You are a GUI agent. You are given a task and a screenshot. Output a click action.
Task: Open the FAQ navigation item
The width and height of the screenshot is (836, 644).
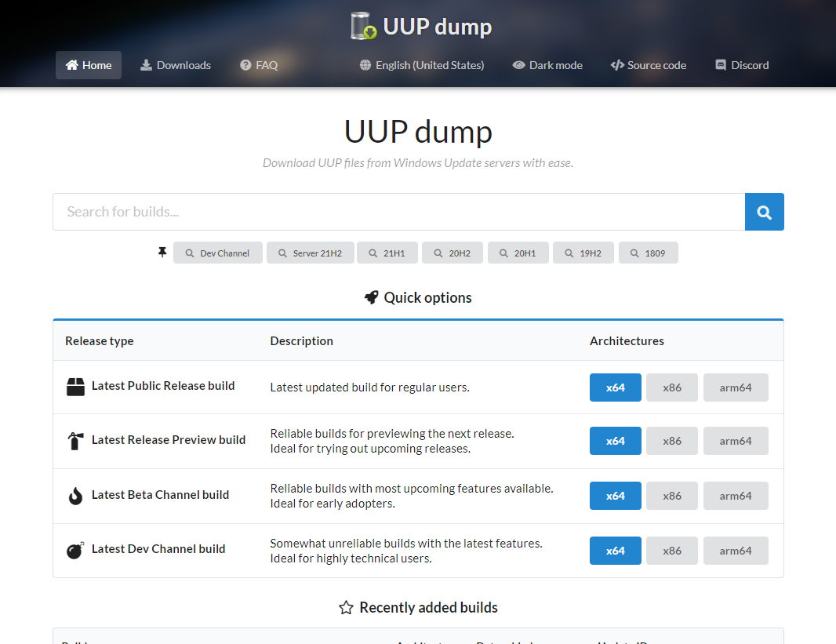pyautogui.click(x=259, y=65)
